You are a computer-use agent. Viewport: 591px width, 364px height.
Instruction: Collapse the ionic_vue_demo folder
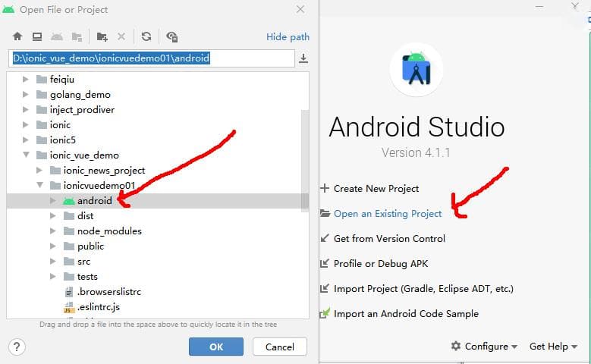(x=26, y=155)
